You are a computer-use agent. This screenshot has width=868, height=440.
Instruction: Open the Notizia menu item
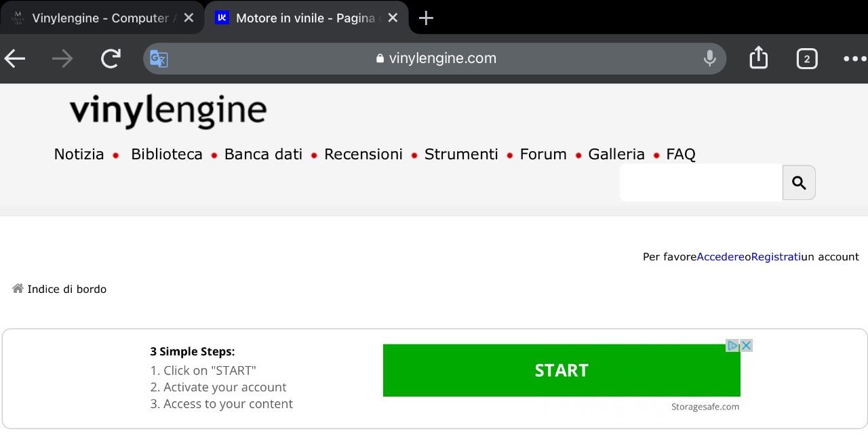tap(79, 155)
